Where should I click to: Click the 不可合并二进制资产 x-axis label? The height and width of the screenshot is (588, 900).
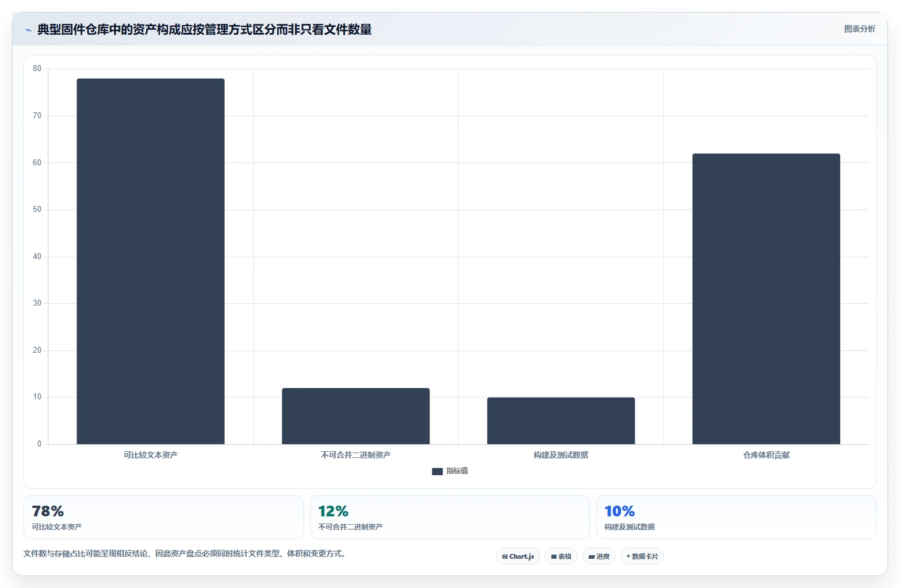pyautogui.click(x=356, y=455)
